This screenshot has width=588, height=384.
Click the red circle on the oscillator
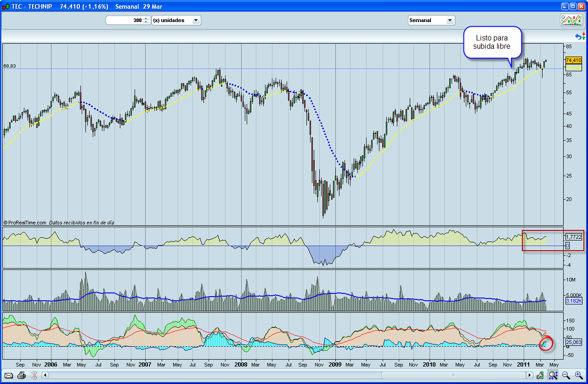(x=546, y=344)
